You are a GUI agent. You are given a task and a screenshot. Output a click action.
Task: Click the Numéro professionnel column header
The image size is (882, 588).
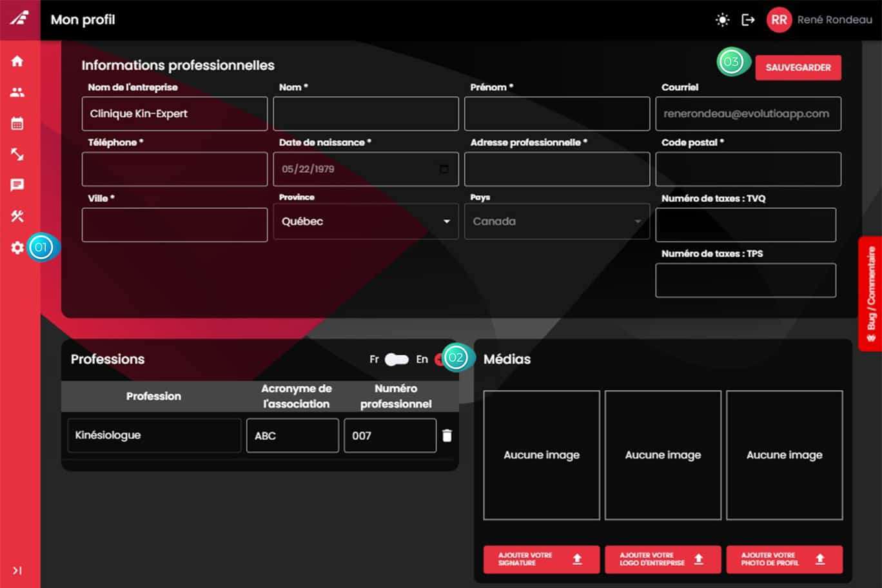click(396, 396)
